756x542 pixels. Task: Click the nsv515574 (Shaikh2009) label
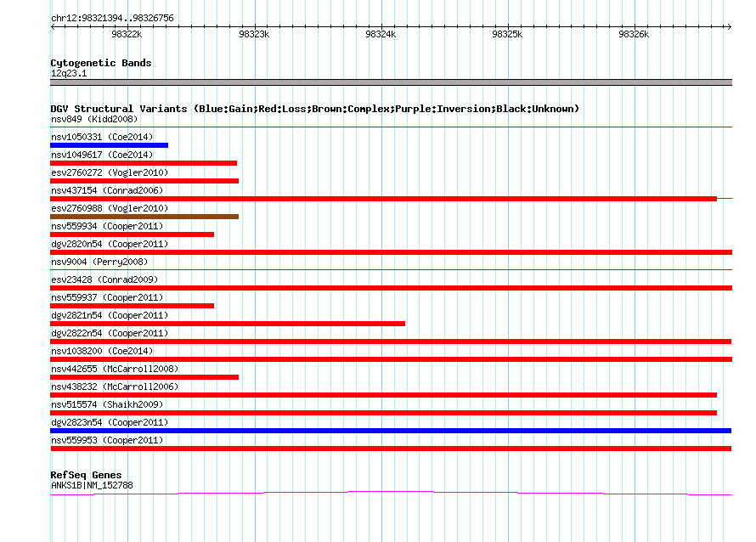tap(107, 404)
